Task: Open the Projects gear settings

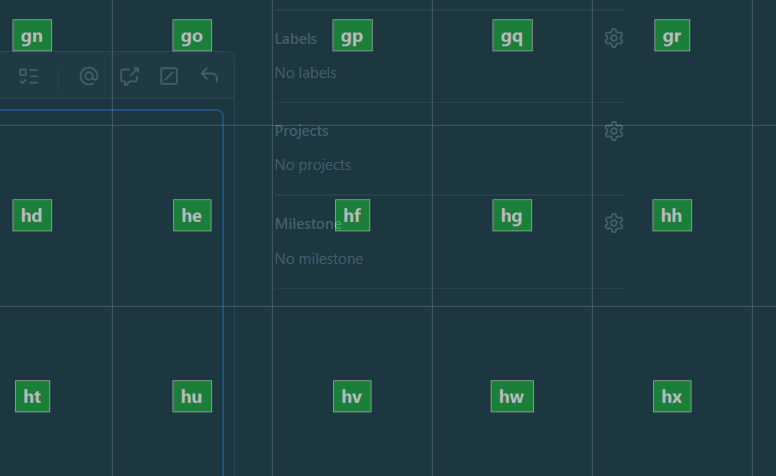Action: (614, 131)
